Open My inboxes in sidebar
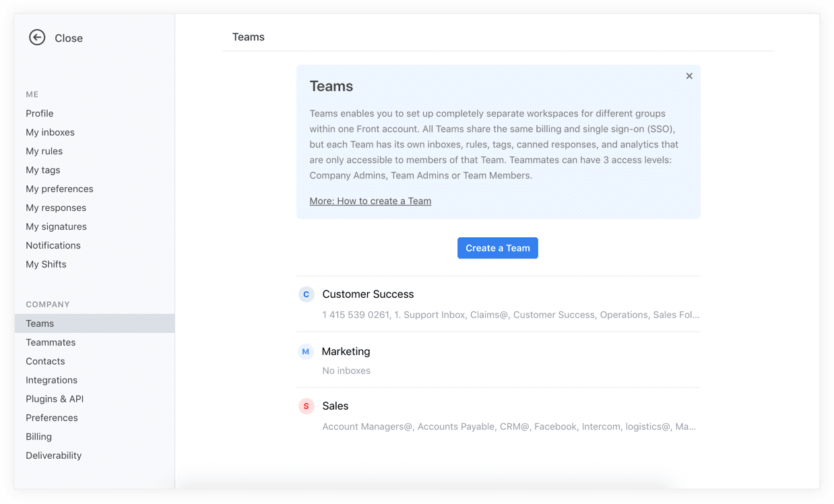 pyautogui.click(x=50, y=132)
